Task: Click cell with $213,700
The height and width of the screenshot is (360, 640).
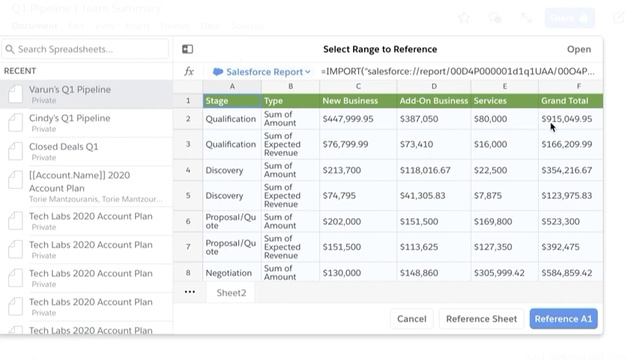Action: (x=358, y=170)
